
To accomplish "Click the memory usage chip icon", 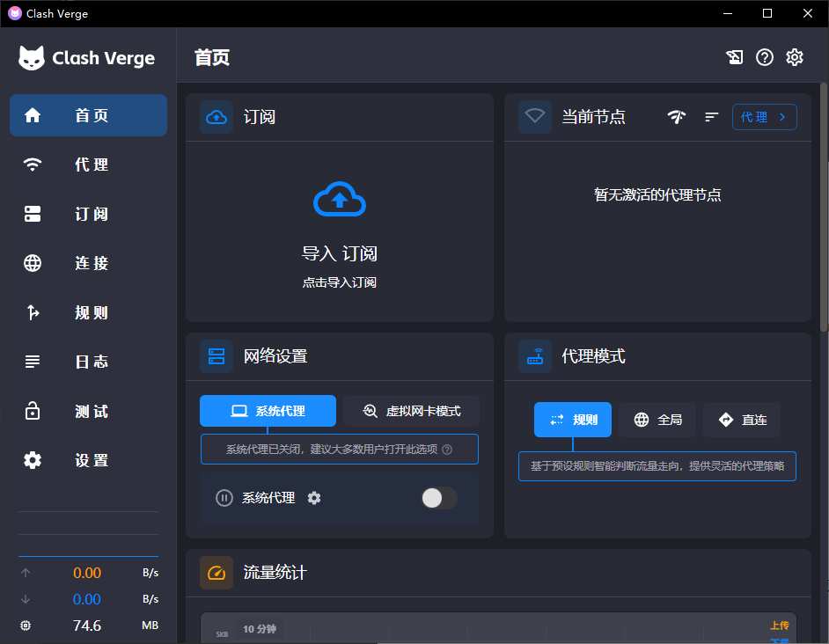I will click(x=26, y=626).
